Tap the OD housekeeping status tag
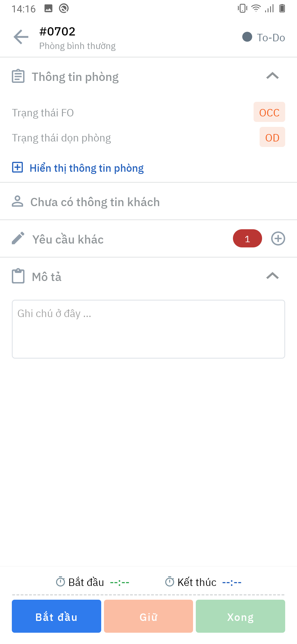The image size is (297, 644). (x=272, y=137)
